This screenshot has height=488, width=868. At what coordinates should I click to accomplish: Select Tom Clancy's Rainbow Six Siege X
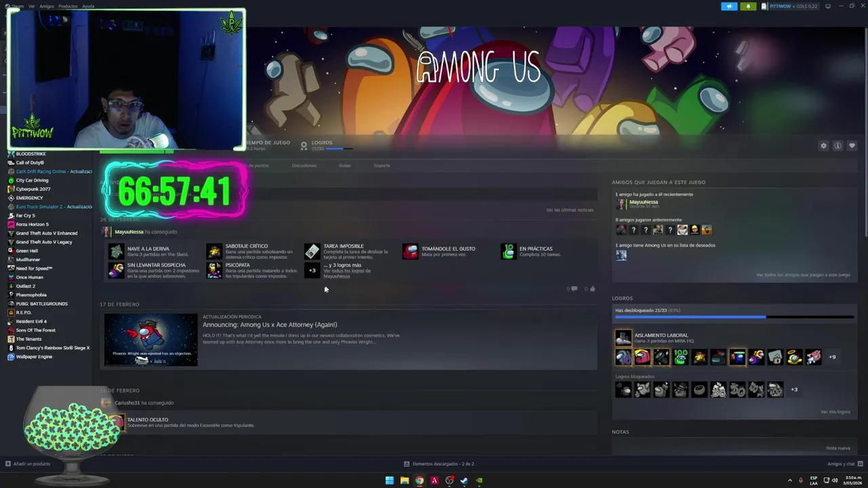click(x=52, y=348)
